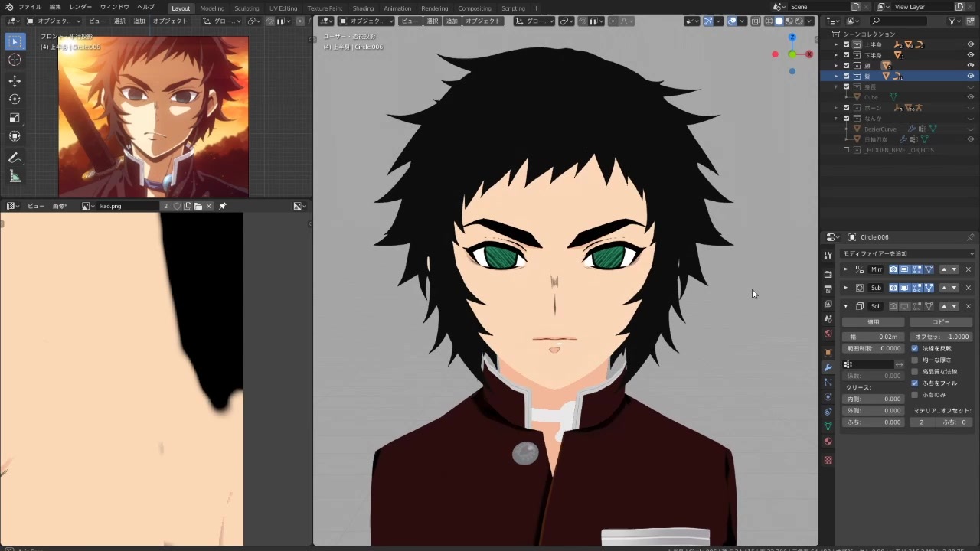Pick the Scale tool in left toolbar
This screenshot has height=551, width=980.
(x=15, y=118)
